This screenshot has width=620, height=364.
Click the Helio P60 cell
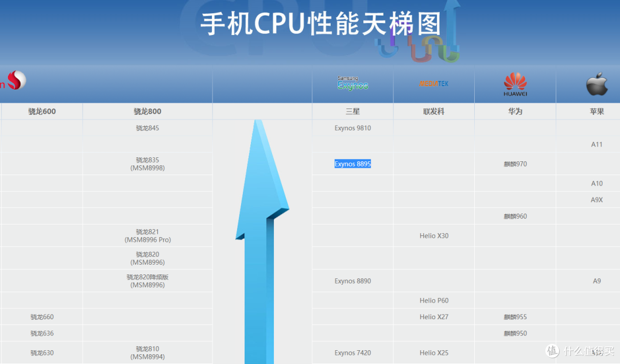[x=434, y=300]
